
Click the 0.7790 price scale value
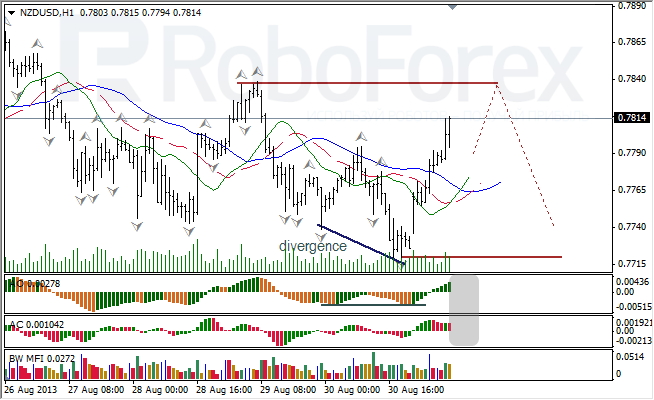(631, 153)
